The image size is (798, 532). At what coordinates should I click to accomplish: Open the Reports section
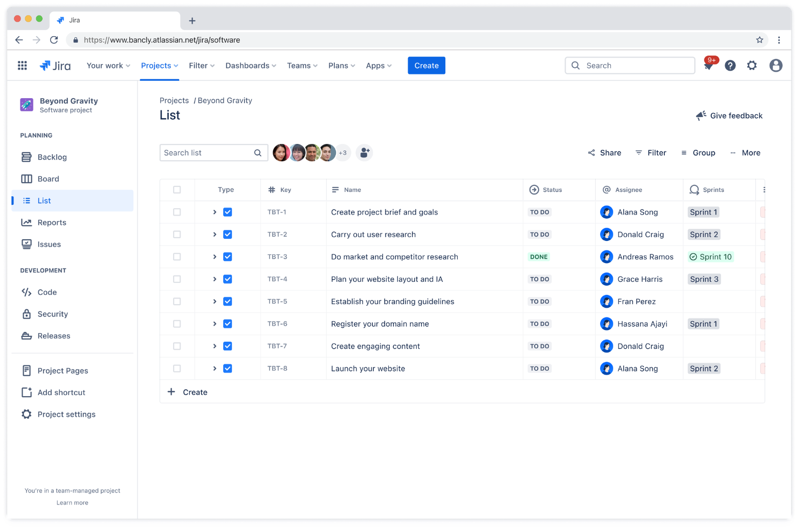coord(52,222)
